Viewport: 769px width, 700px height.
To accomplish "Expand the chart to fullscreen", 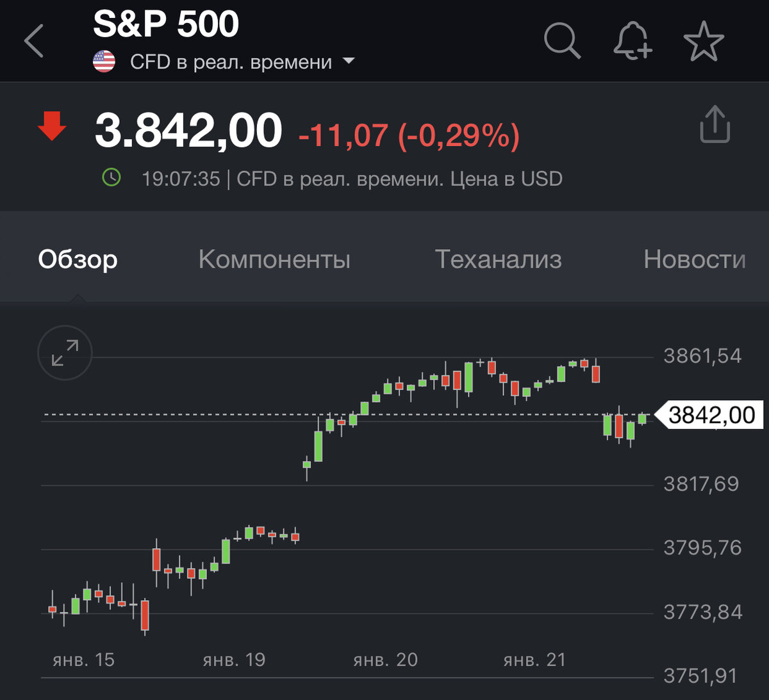I will point(65,353).
